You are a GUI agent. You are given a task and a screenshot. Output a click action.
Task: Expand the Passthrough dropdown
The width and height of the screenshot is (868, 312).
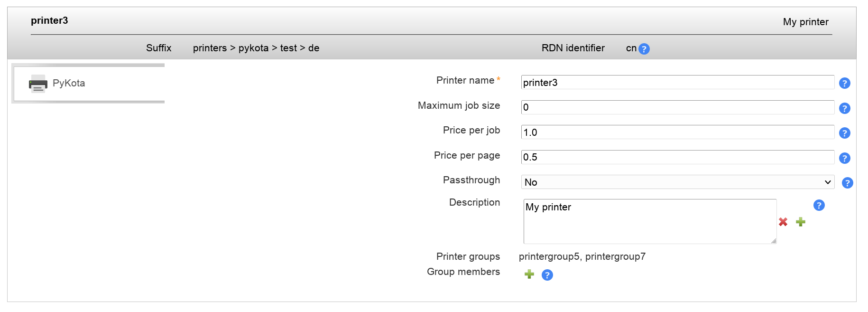click(677, 182)
